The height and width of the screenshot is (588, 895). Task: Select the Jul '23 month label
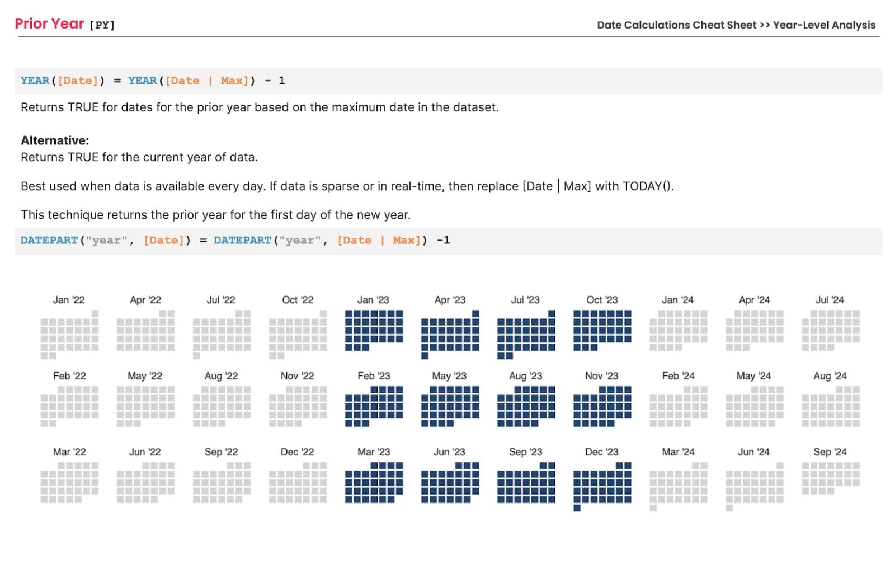(x=525, y=299)
